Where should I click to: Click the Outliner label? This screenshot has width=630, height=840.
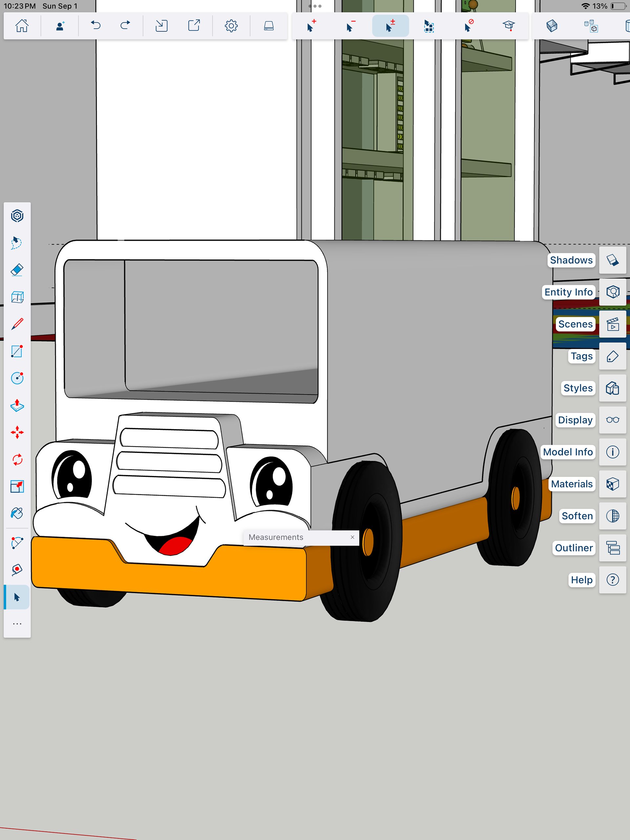(574, 548)
